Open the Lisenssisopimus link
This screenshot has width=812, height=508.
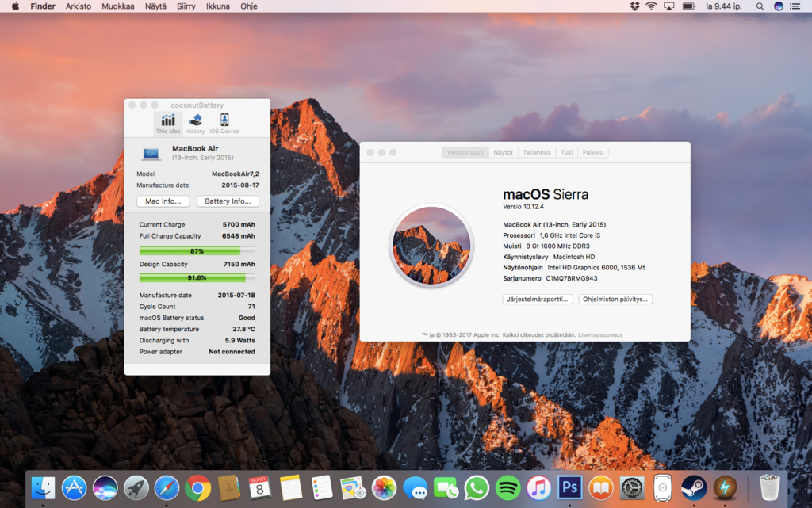pos(600,335)
